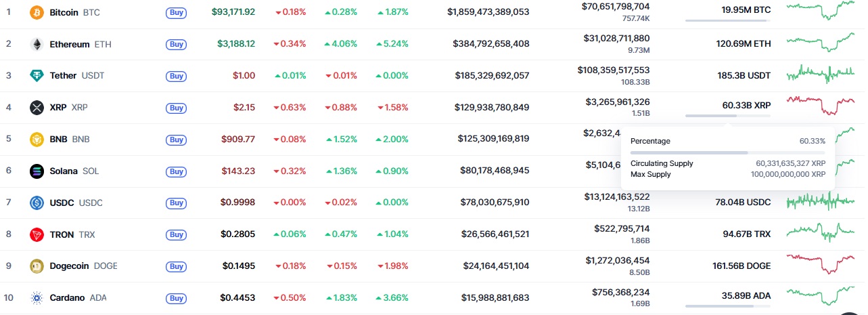This screenshot has height=315, width=868.
Task: Open the Cardano ADA name link
Action: 78,297
